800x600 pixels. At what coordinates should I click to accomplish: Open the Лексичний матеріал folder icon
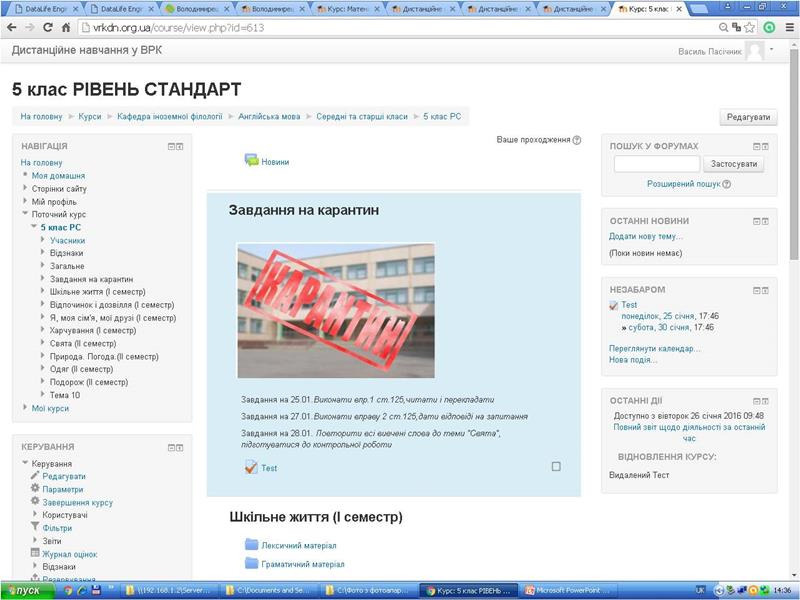click(252, 544)
